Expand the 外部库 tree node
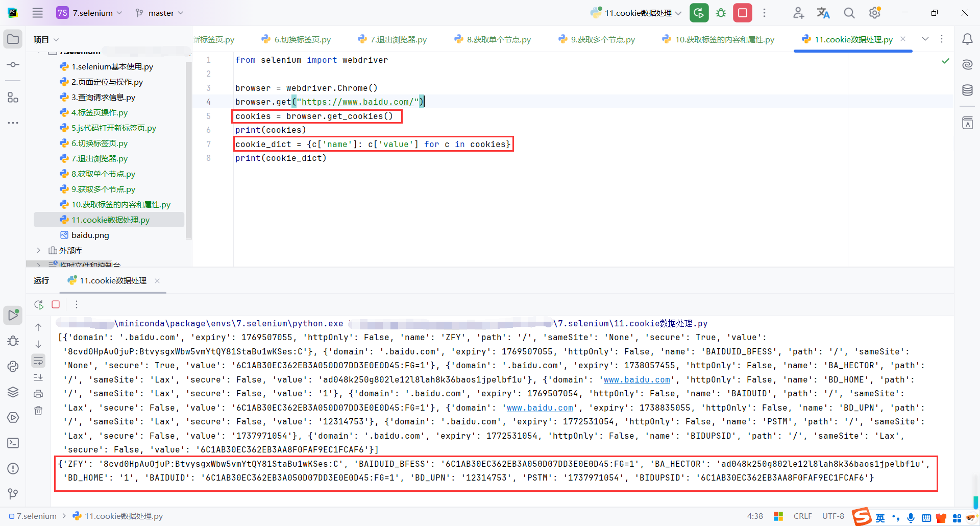Screen dimensions: 980x526 (x=38, y=250)
